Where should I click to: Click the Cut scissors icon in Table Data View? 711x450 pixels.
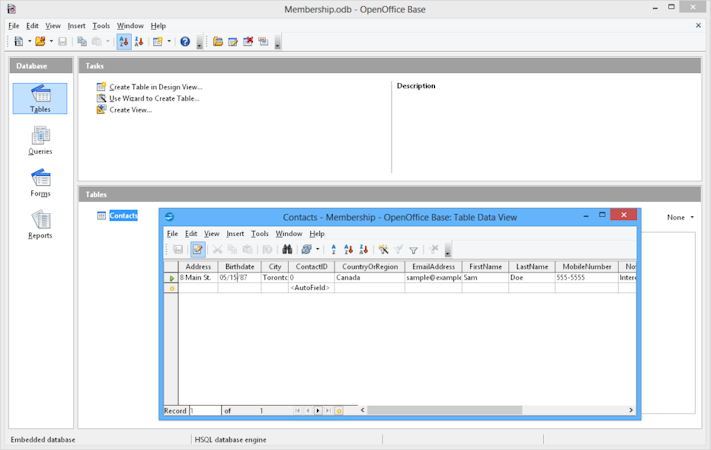pyautogui.click(x=218, y=249)
